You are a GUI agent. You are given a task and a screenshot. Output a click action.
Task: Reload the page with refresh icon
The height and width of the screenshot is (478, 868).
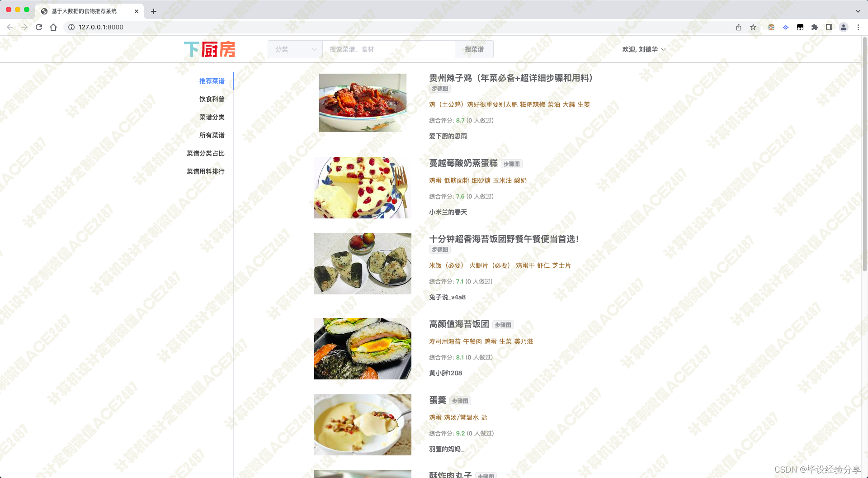pyautogui.click(x=39, y=27)
